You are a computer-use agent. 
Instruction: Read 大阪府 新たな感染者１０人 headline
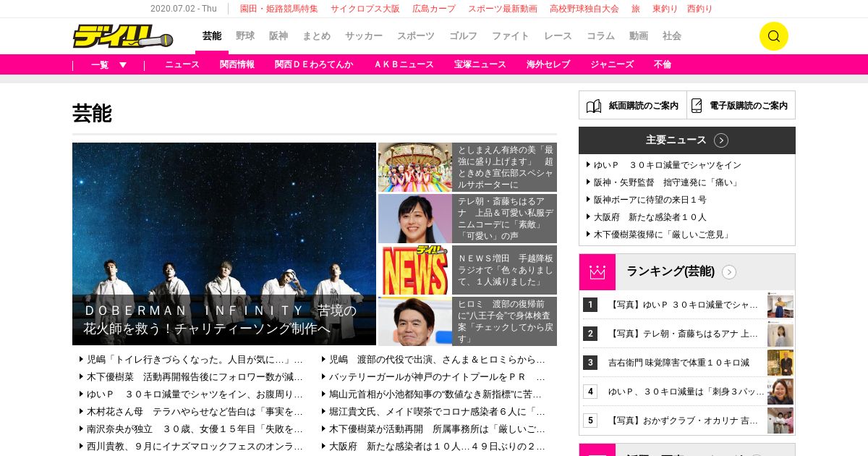(650, 217)
